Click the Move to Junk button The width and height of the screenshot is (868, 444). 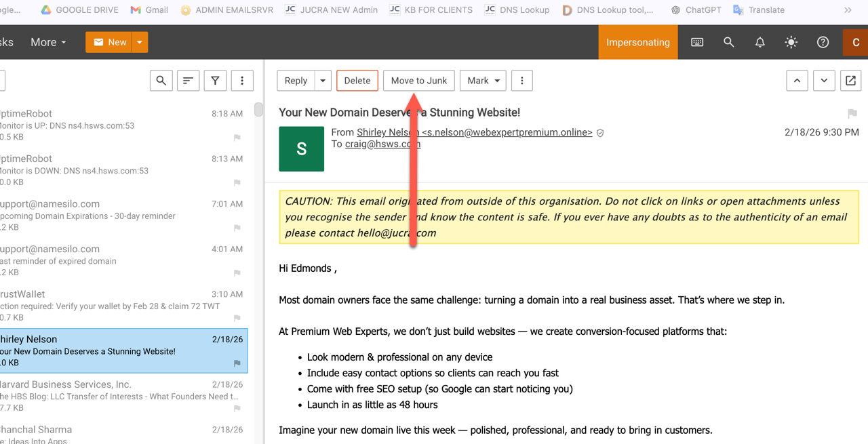[418, 81]
